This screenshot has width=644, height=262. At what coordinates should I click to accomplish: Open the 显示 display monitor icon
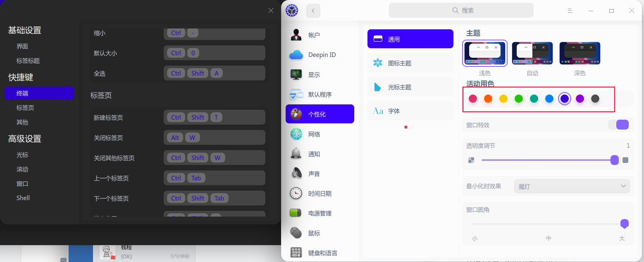(x=296, y=75)
